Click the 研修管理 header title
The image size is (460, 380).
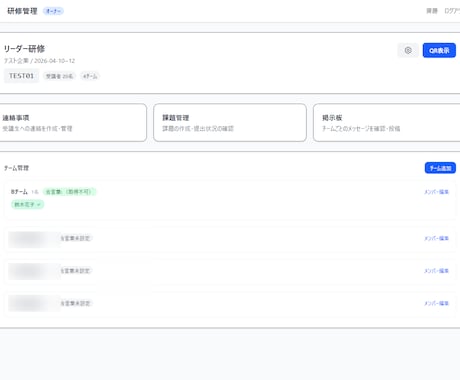tap(22, 11)
